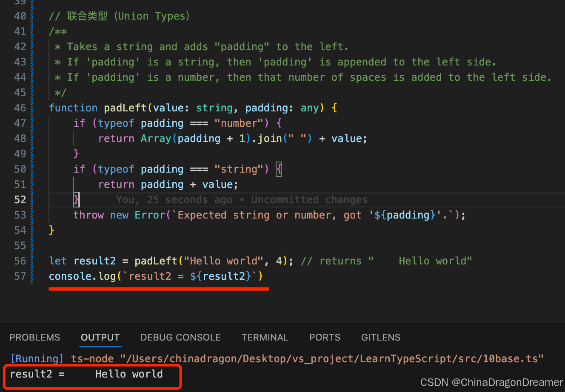Open the DEBUG CONSOLE tab
This screenshot has height=392, width=565.
180,337
